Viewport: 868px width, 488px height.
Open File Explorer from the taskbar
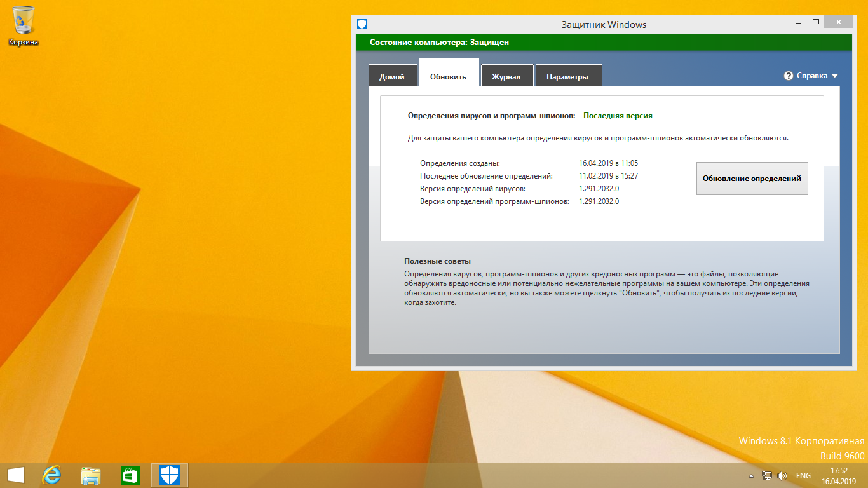91,475
